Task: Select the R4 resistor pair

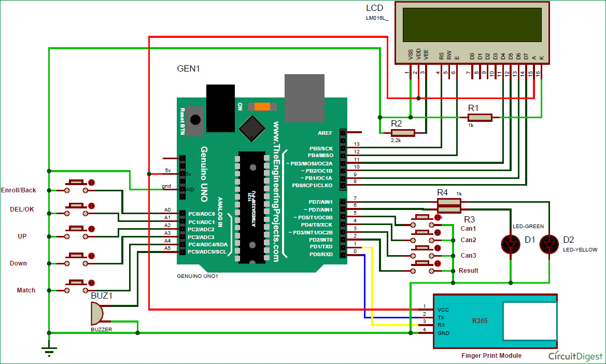Action: (x=449, y=205)
